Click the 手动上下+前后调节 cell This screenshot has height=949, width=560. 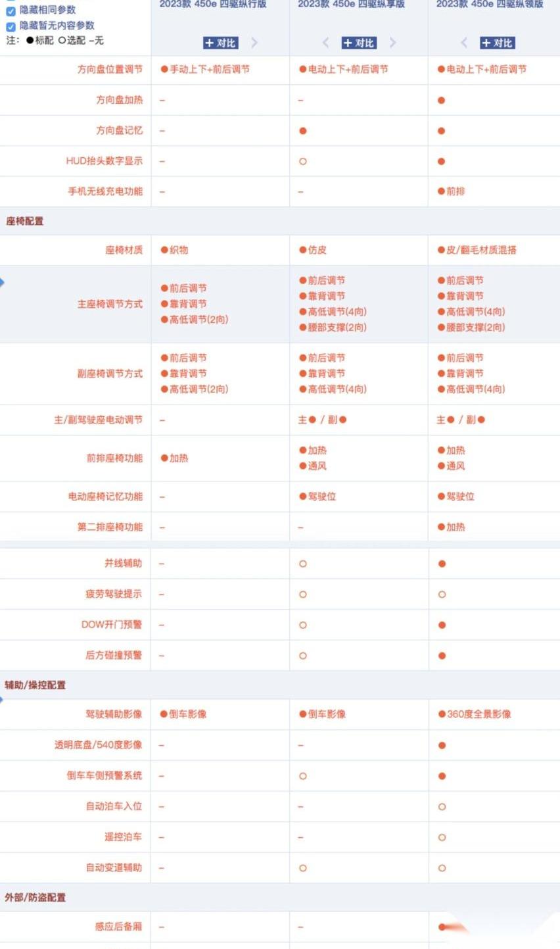pyautogui.click(x=205, y=69)
